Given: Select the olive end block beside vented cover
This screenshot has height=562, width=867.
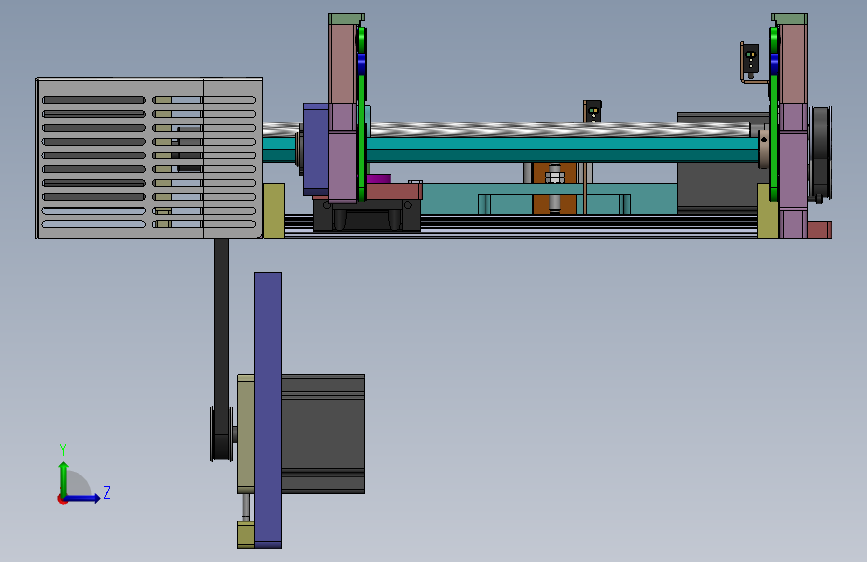Looking at the screenshot, I should pos(274,211).
